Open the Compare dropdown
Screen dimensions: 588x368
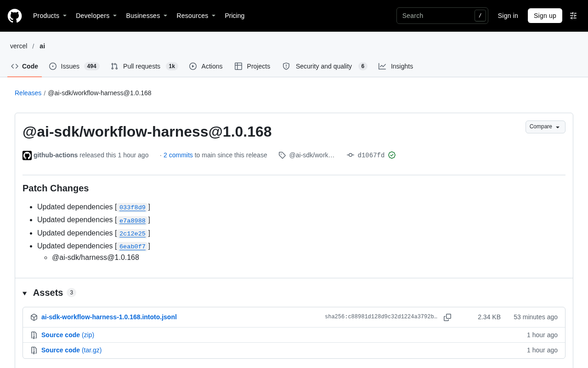[545, 127]
